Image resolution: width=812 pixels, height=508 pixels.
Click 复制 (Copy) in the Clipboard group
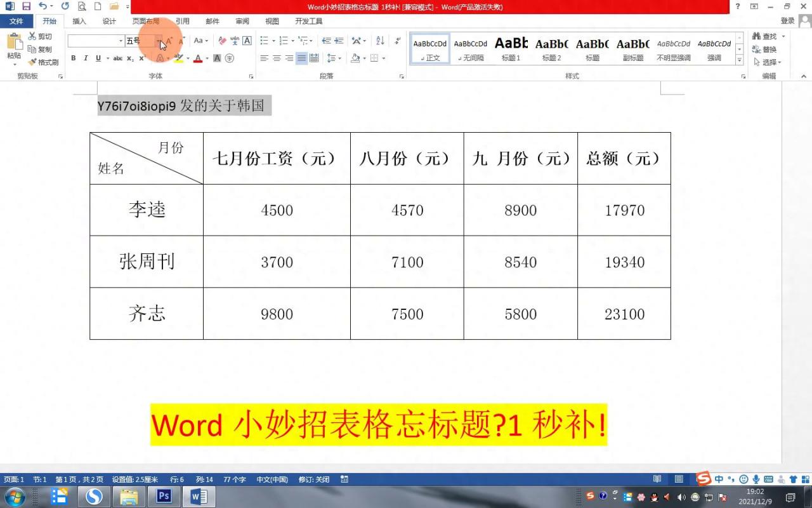pos(42,50)
